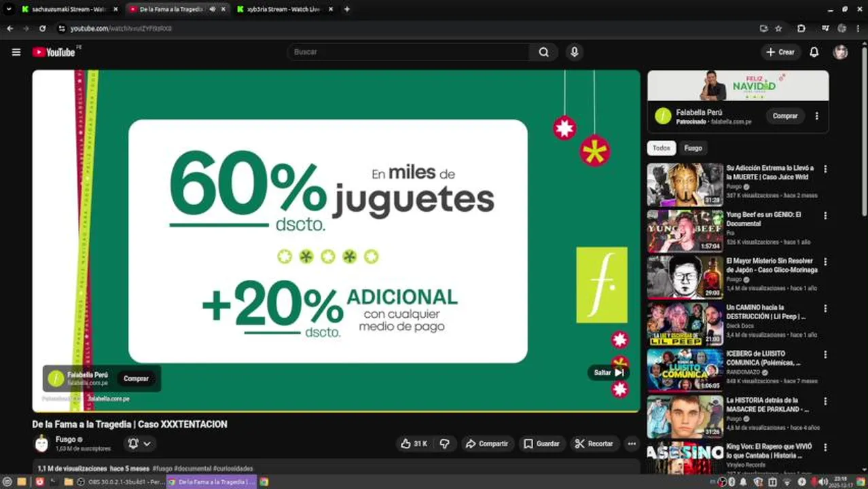Open options for Glico-Morinaga video
The image size is (868, 489).
click(825, 261)
